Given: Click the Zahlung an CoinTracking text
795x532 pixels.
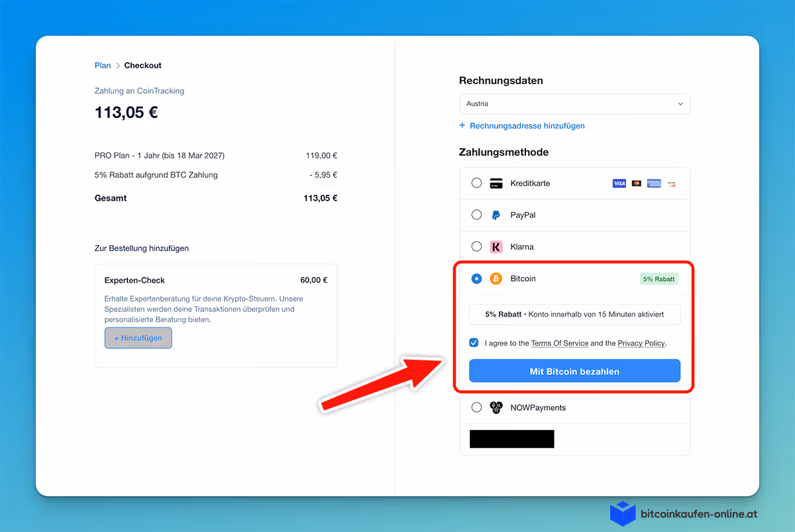Looking at the screenshot, I should coord(140,91).
